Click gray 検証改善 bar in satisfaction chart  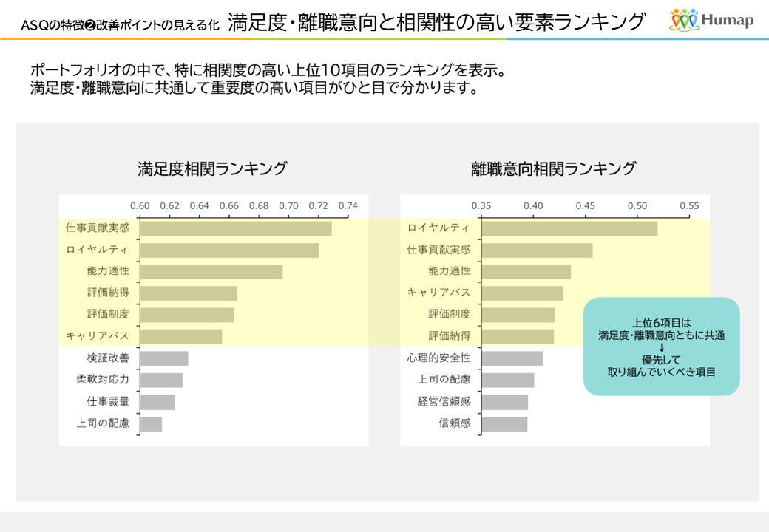coord(163,358)
